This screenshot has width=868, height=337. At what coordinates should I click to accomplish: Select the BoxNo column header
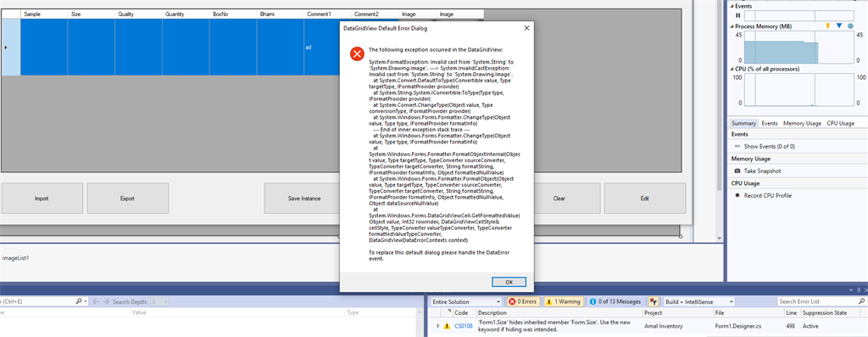click(x=234, y=14)
